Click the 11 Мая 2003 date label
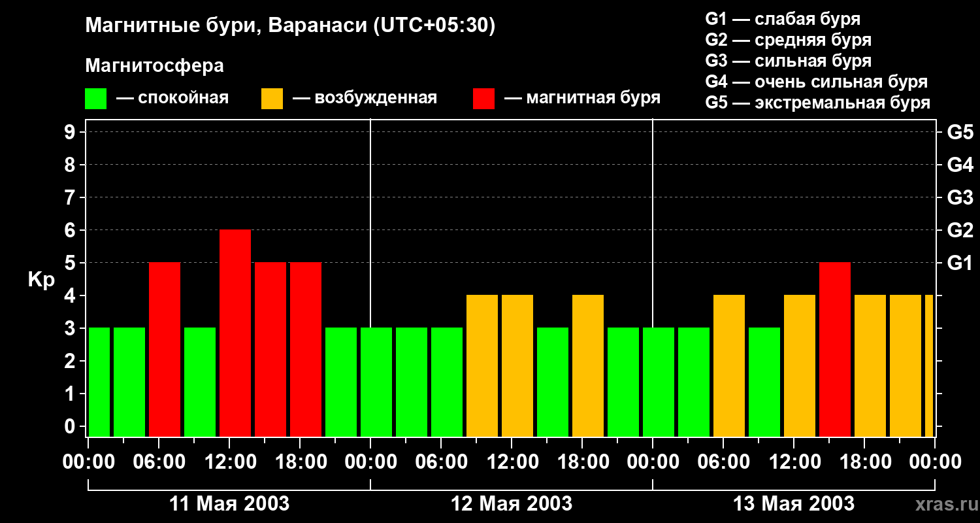 point(229,503)
